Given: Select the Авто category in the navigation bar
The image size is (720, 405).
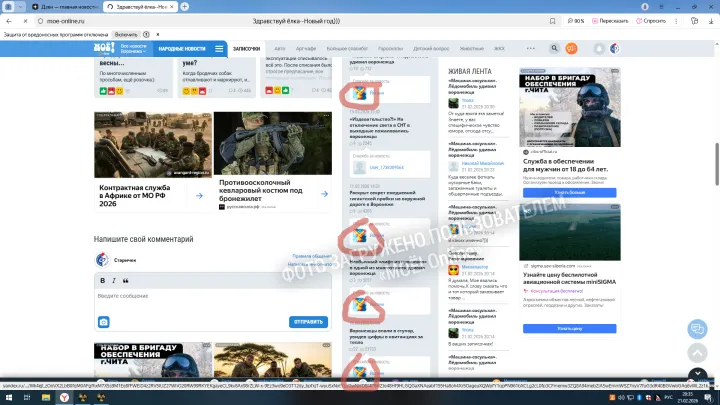Looking at the screenshot, I should click(x=280, y=48).
